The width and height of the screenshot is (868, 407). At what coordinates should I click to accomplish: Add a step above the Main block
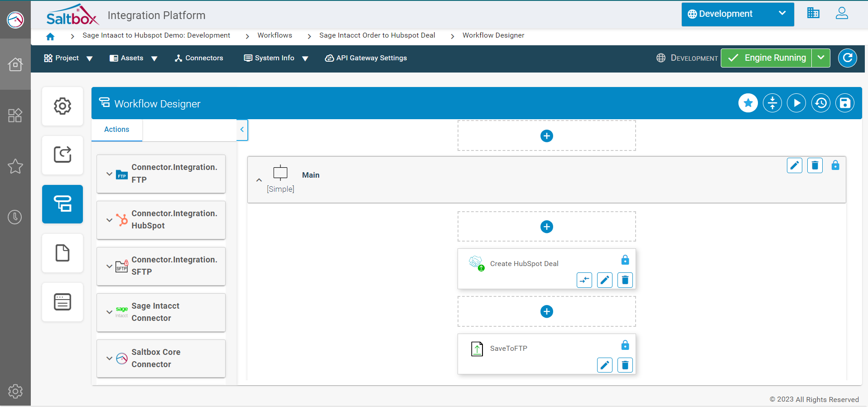pos(546,136)
